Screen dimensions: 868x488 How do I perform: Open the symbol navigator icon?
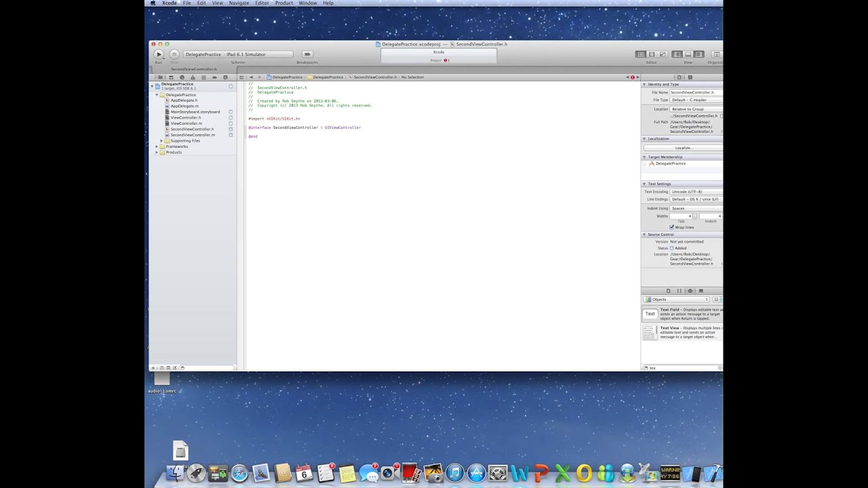pos(171,77)
